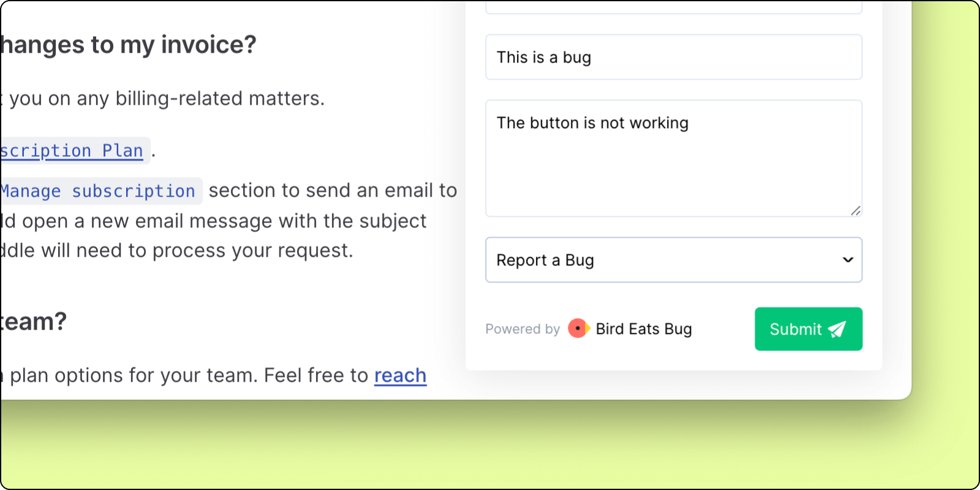This screenshot has height=490, width=980.
Task: Click the 'team?' question heading
Action: [x=34, y=322]
